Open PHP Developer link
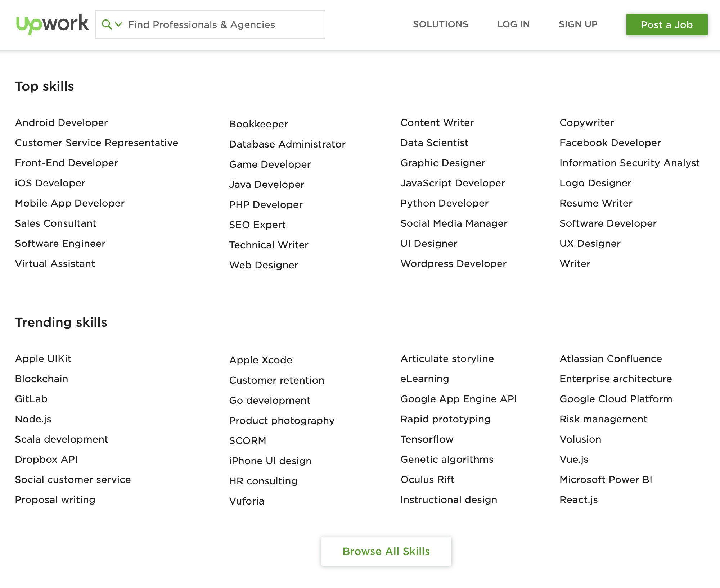 266,205
